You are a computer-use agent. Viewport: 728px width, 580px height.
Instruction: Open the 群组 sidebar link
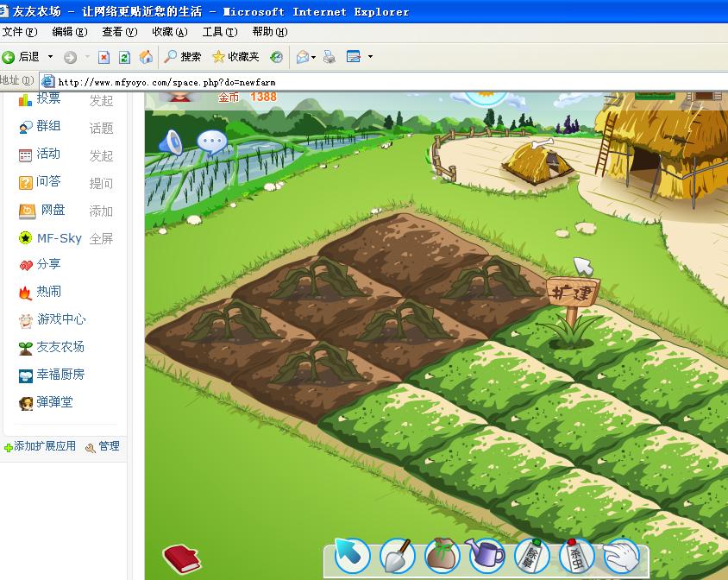pyautogui.click(x=48, y=126)
